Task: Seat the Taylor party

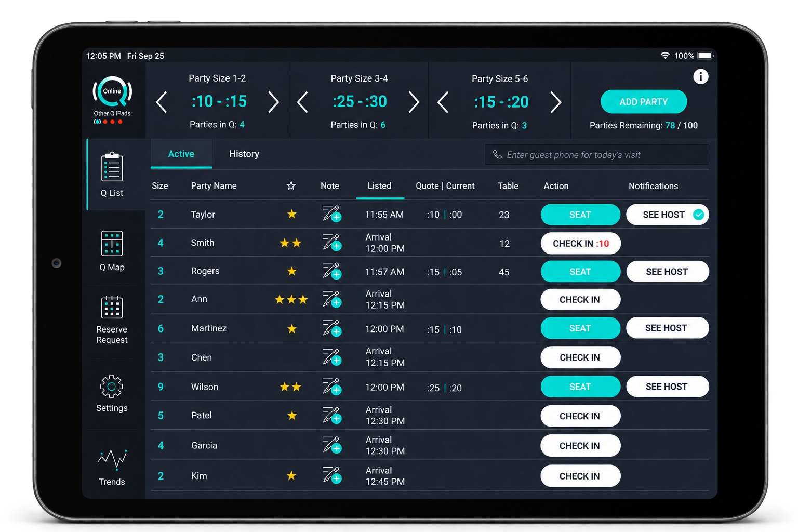Action: 580,215
